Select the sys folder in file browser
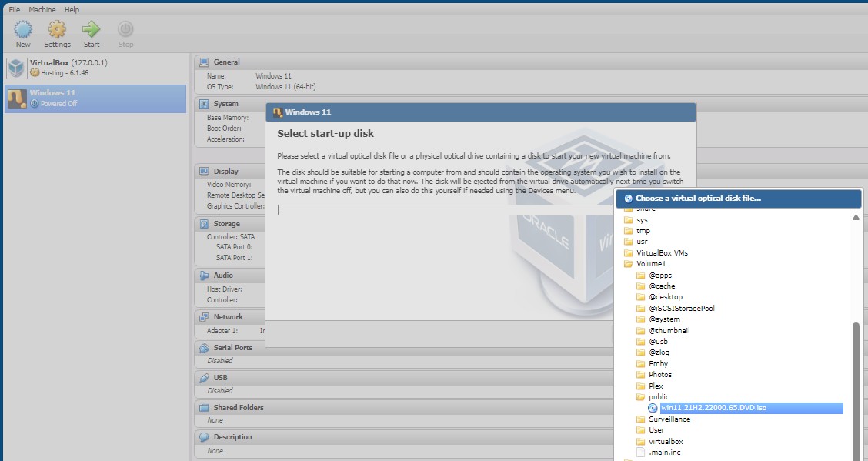The height and width of the screenshot is (461, 868). [642, 219]
